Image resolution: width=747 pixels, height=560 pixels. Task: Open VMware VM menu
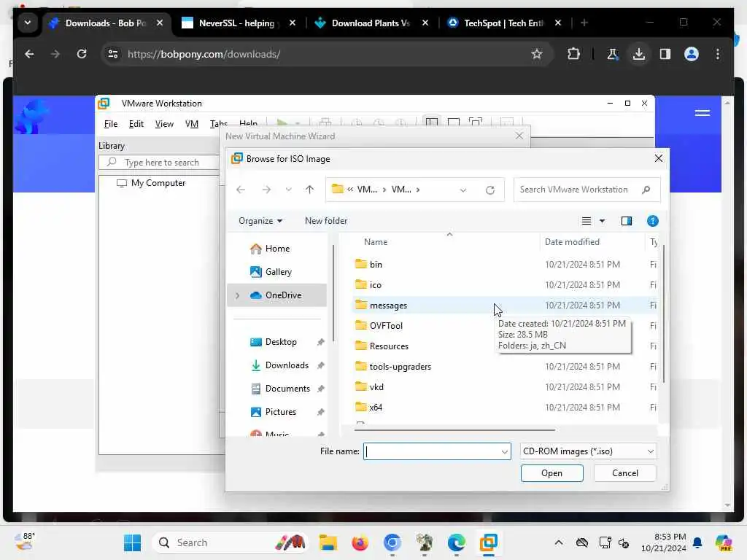192,124
